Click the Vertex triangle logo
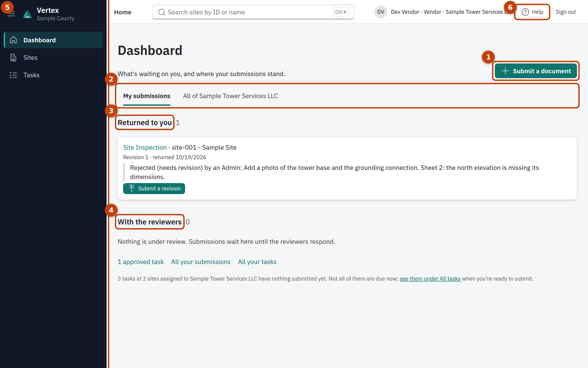 [x=28, y=14]
